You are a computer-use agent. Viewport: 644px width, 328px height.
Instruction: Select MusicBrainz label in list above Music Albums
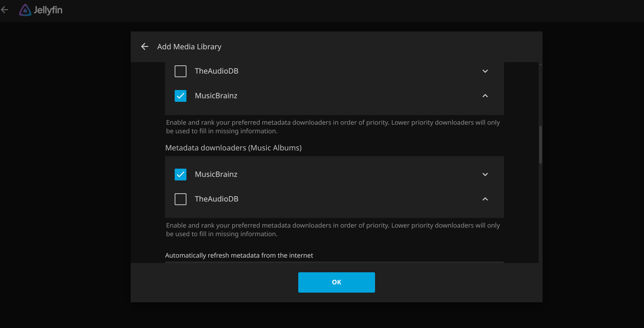tap(216, 96)
